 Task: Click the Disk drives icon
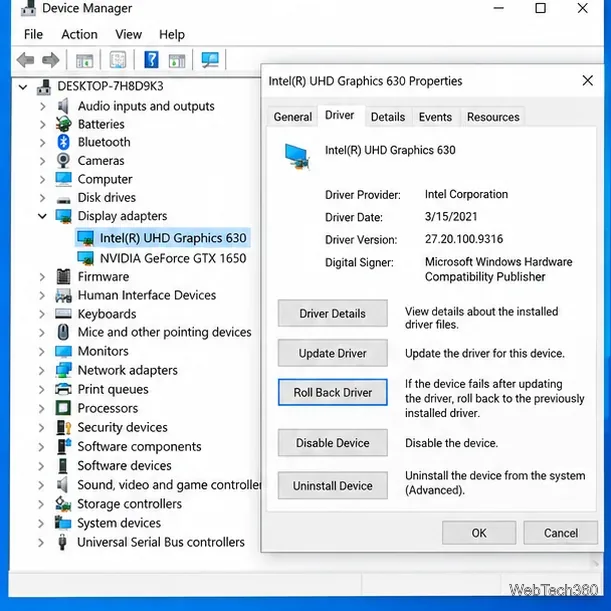click(64, 200)
